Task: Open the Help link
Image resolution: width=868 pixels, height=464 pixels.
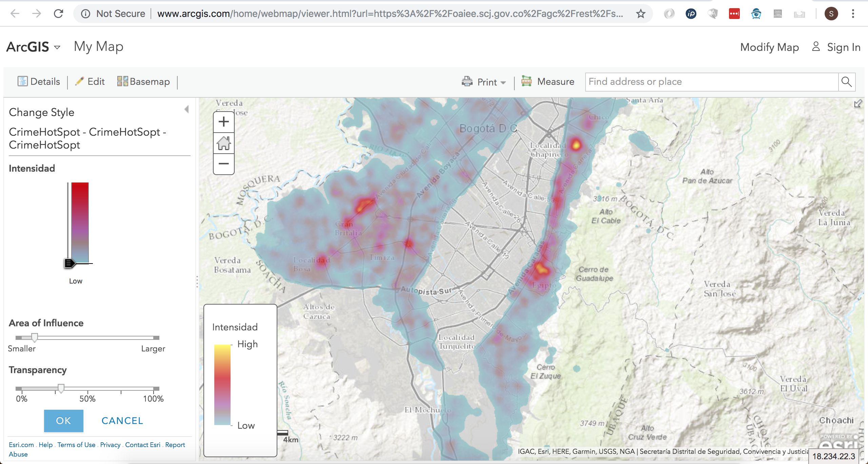Action: [x=45, y=445]
